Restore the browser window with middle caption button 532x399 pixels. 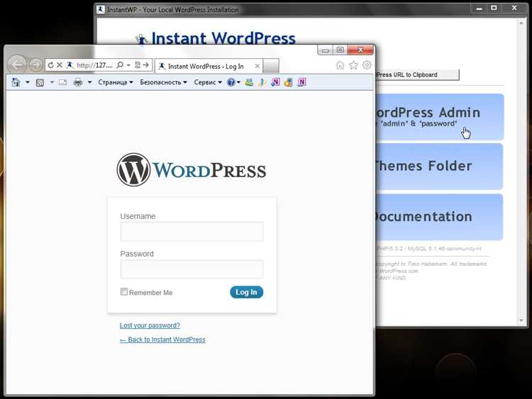pos(340,50)
